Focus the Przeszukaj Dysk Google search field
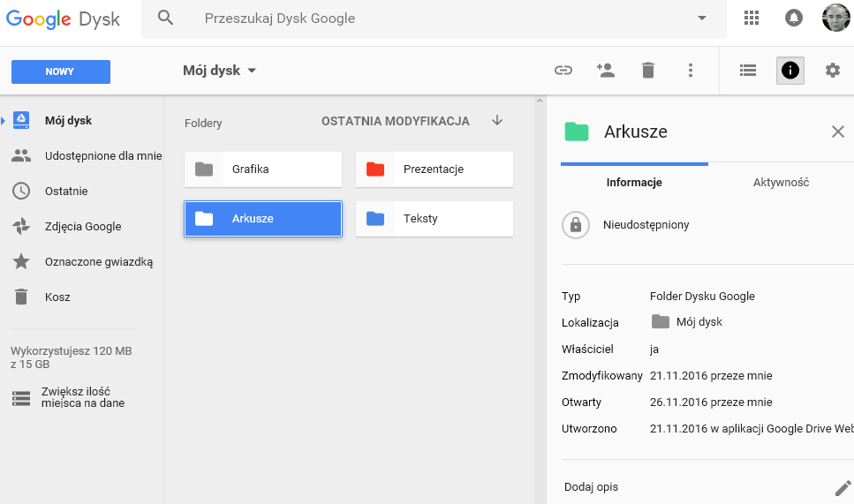 [x=435, y=19]
